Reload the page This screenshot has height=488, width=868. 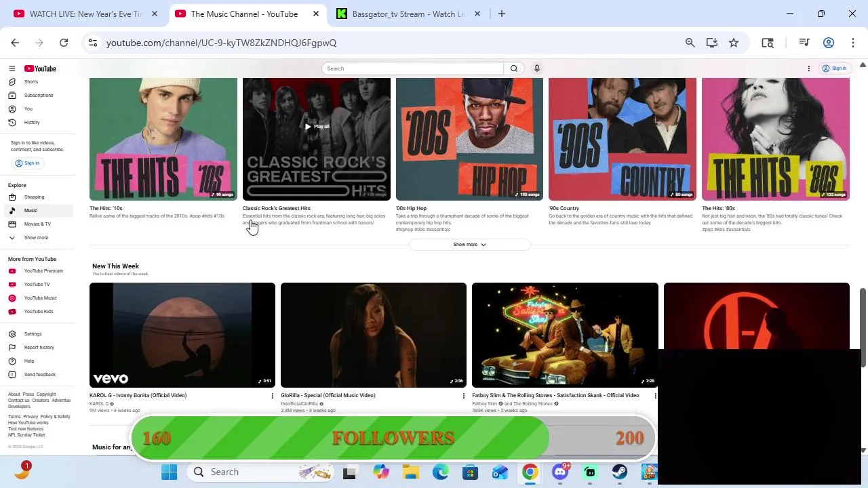(64, 43)
